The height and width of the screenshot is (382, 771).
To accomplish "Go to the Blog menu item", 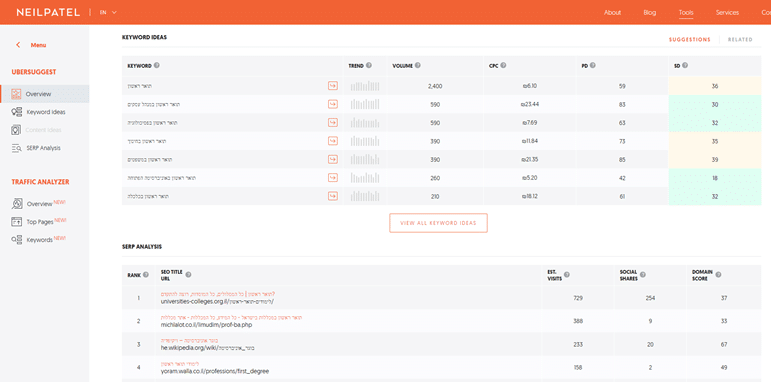I will [650, 12].
